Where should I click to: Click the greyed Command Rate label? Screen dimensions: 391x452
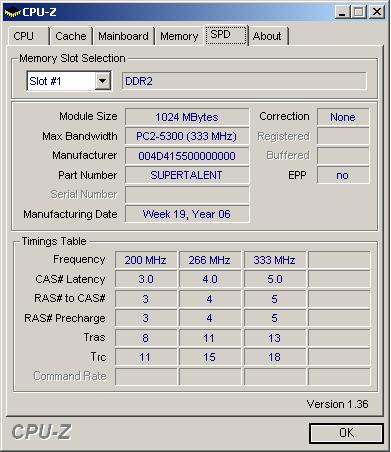[x=70, y=376]
